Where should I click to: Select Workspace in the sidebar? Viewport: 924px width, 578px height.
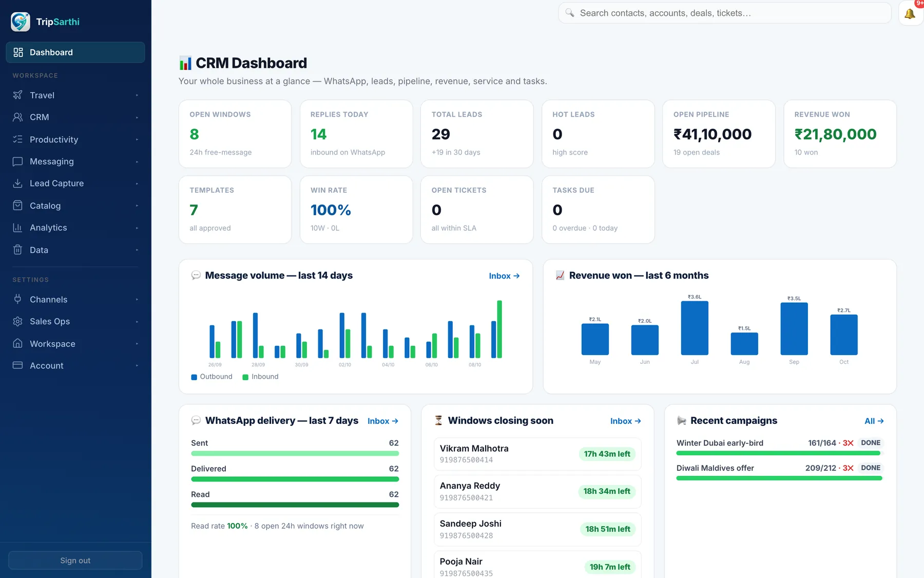coord(75,343)
